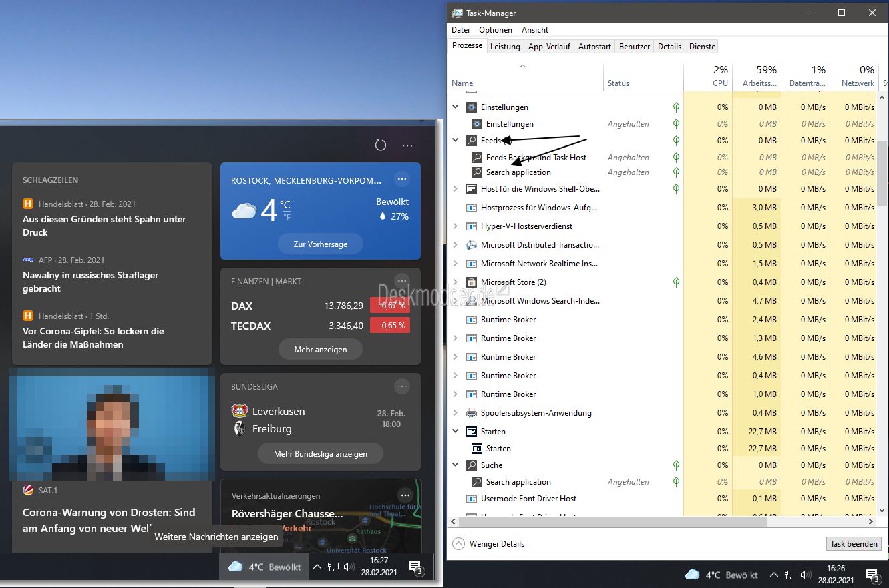
Task: Click the Feeds process magnifier icon
Action: click(x=471, y=140)
